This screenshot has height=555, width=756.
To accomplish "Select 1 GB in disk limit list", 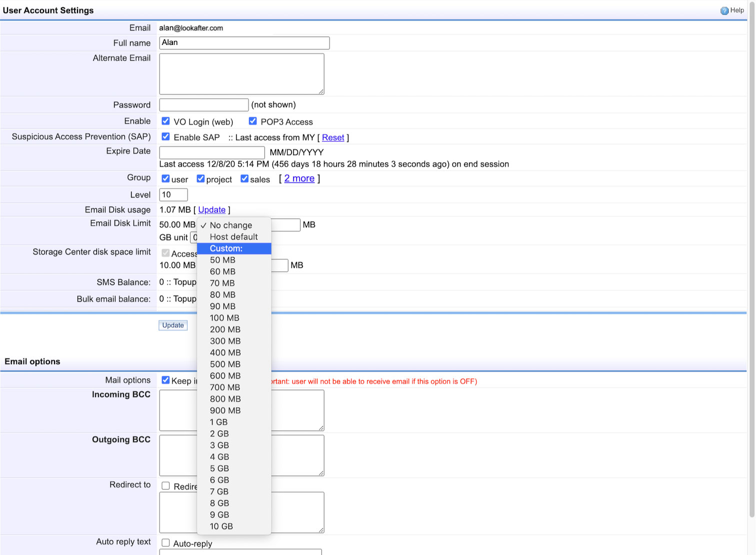I will 218,422.
